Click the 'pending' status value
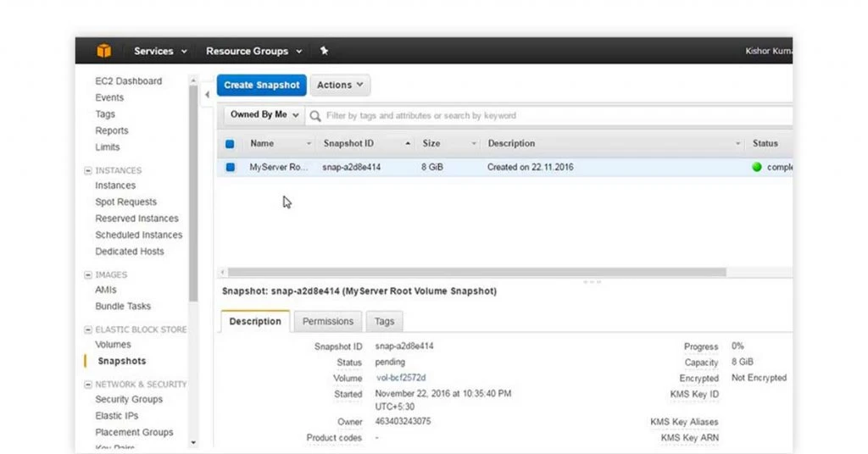The image size is (868, 454). pos(390,363)
